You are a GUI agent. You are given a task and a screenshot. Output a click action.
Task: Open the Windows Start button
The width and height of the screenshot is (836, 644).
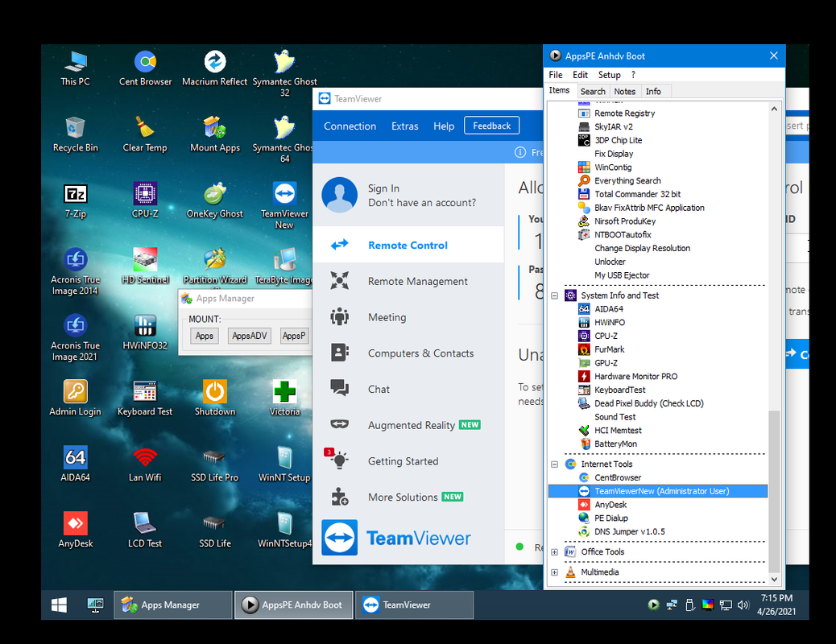tap(59, 605)
